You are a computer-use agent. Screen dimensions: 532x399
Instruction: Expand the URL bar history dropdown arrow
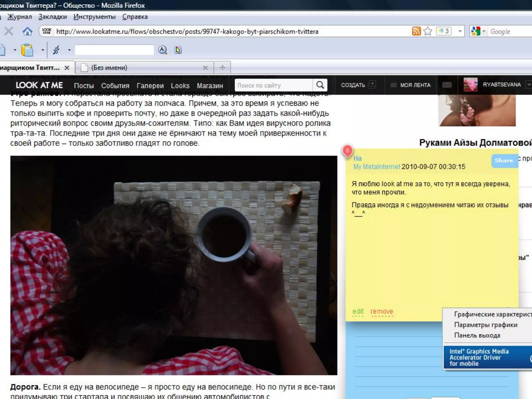point(460,31)
